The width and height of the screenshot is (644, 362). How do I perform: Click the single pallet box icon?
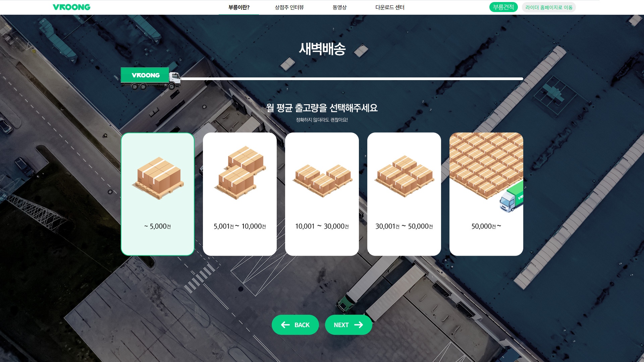pyautogui.click(x=158, y=178)
